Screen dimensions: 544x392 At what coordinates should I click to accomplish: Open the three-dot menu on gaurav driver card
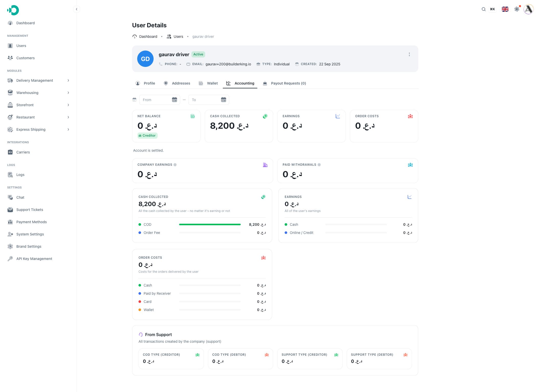409,54
